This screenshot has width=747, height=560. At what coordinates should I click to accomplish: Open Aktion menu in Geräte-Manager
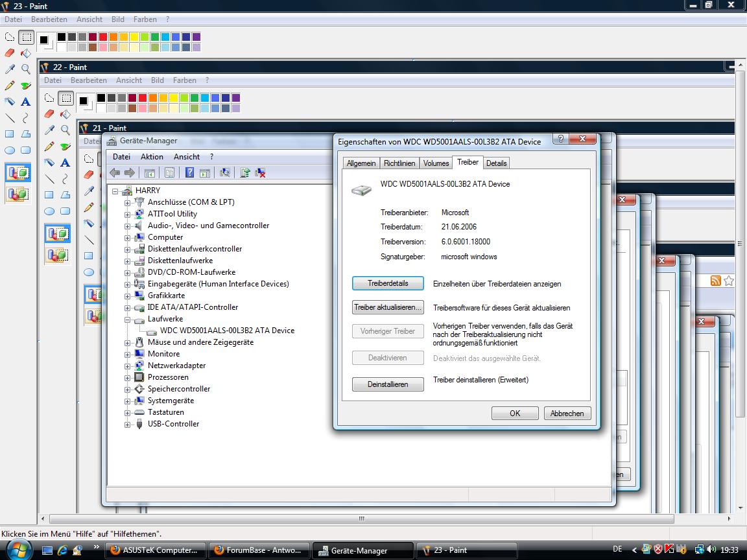click(152, 157)
